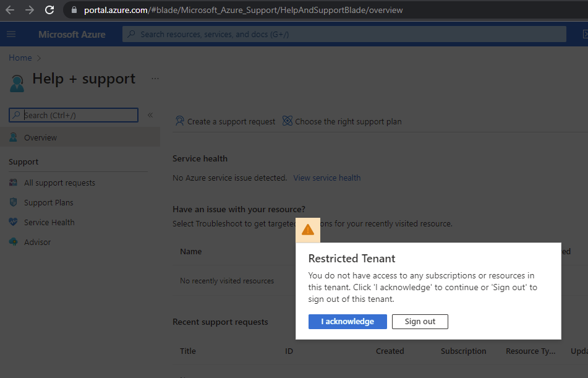Click the Overview icon in sidebar

coord(13,137)
